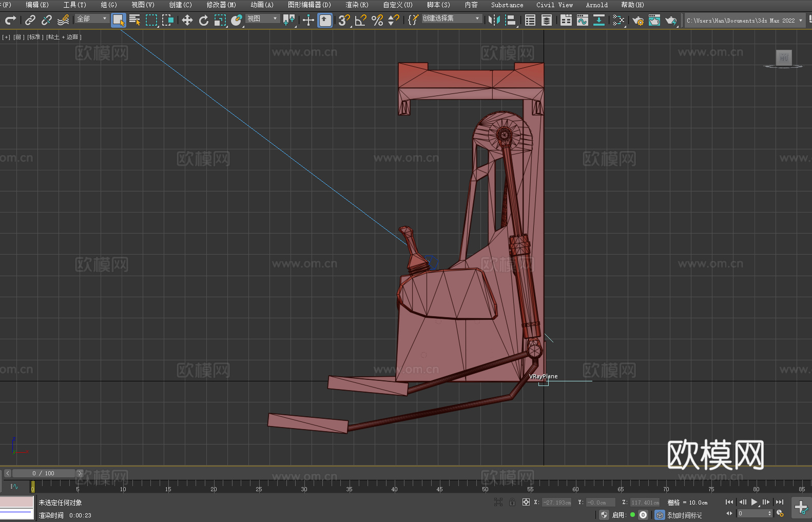This screenshot has width=812, height=522.
Task: Open 编辑(E) menu
Action: (x=37, y=5)
